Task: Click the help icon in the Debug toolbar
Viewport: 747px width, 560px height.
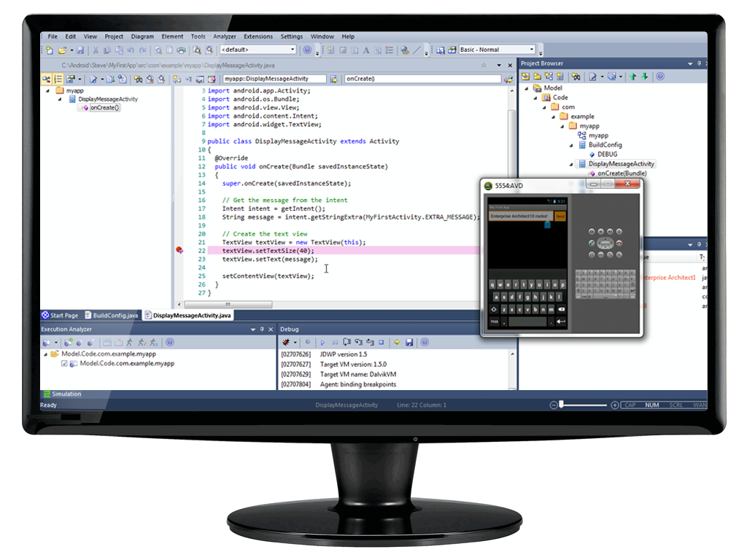Action: pyautogui.click(x=425, y=342)
